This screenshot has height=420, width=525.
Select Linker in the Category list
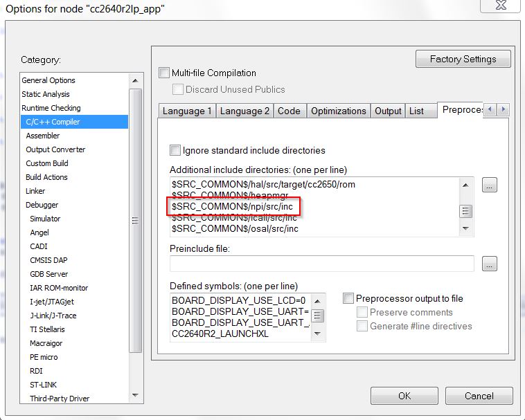(35, 191)
